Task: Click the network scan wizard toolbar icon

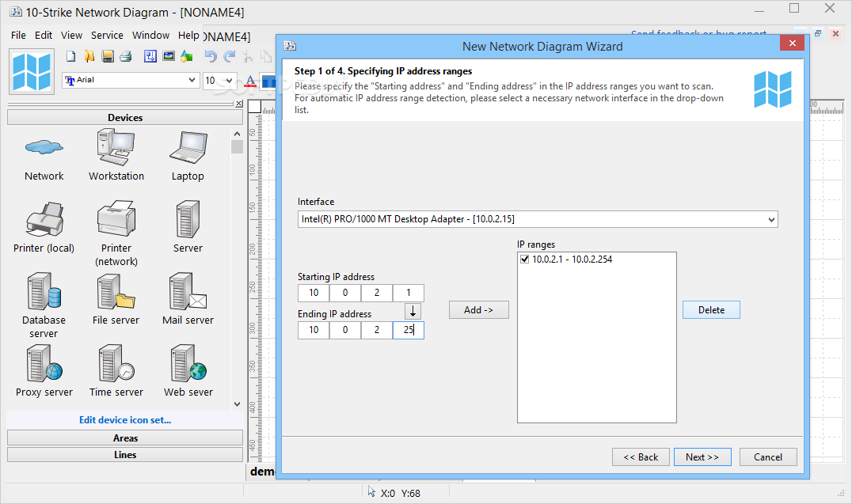Action: coord(150,56)
